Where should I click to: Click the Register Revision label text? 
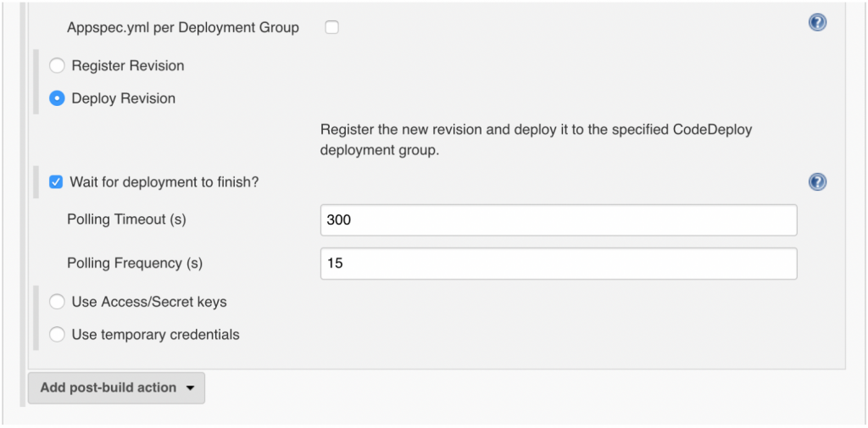tap(128, 65)
